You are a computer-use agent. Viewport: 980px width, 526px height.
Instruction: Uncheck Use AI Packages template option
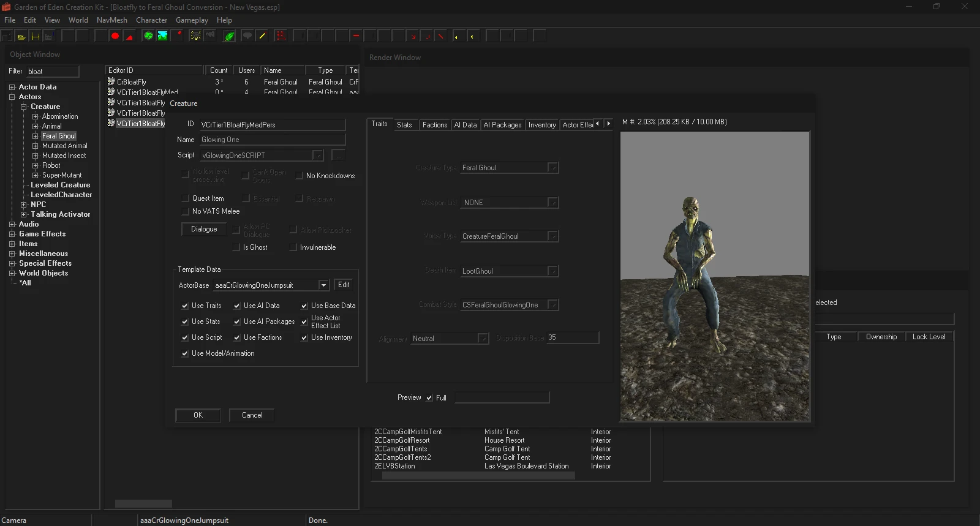[237, 321]
